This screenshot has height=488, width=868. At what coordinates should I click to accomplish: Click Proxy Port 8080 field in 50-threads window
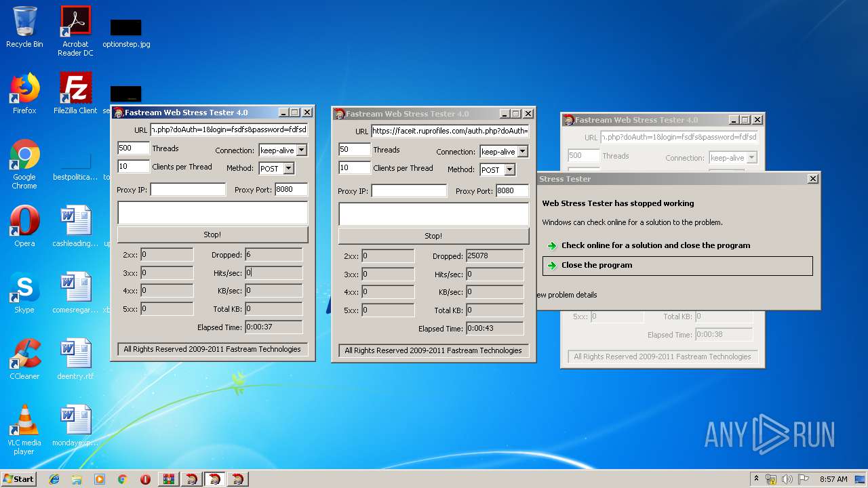[x=513, y=191]
